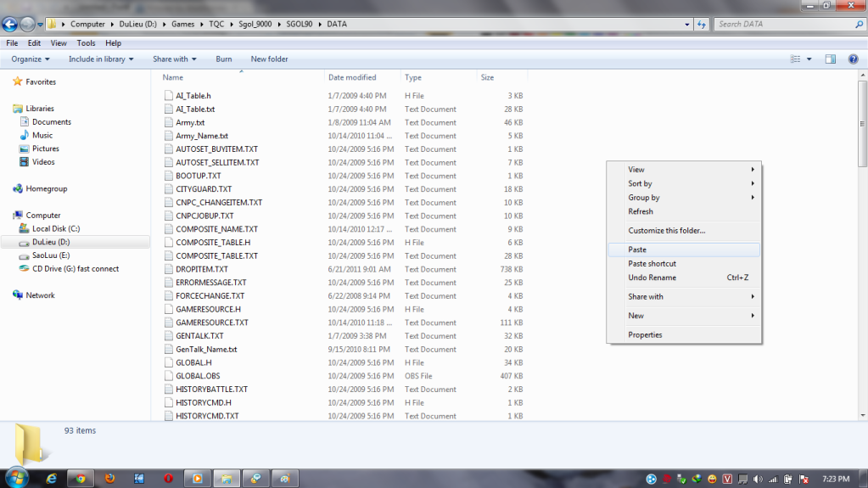Open the File menu

pos(12,43)
